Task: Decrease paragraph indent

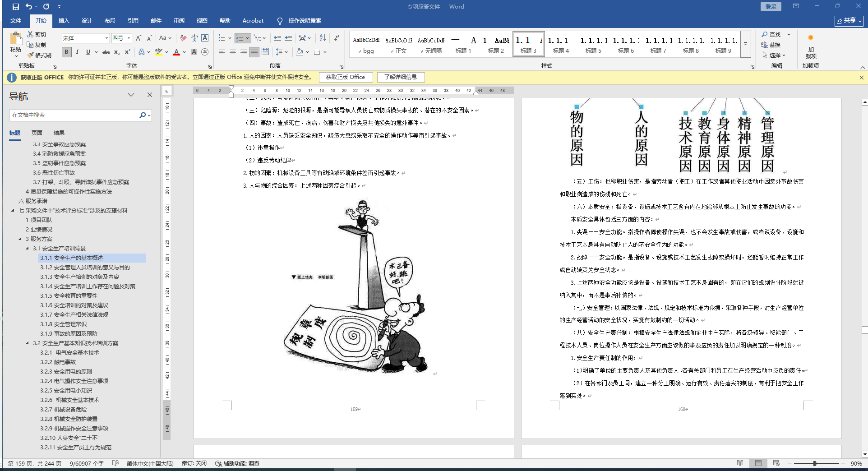Action: click(277, 38)
